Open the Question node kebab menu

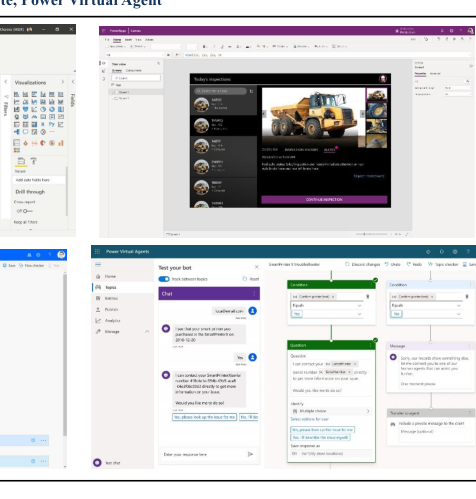371,345
